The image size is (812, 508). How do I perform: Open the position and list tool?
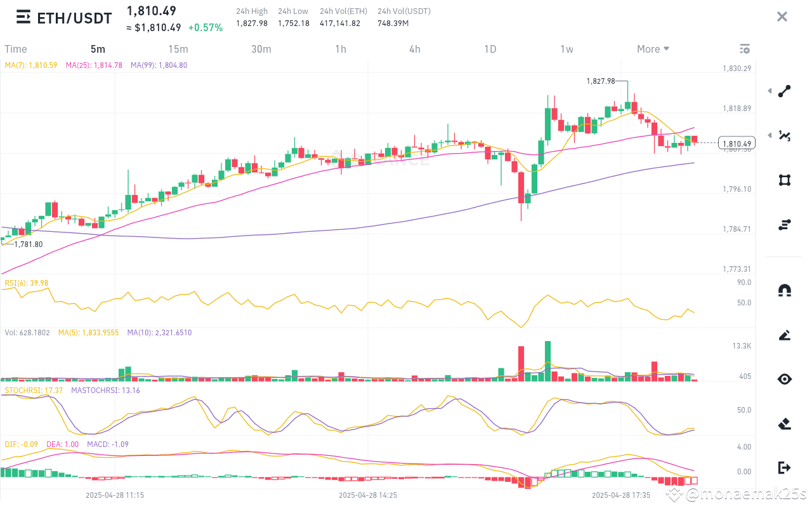click(785, 224)
